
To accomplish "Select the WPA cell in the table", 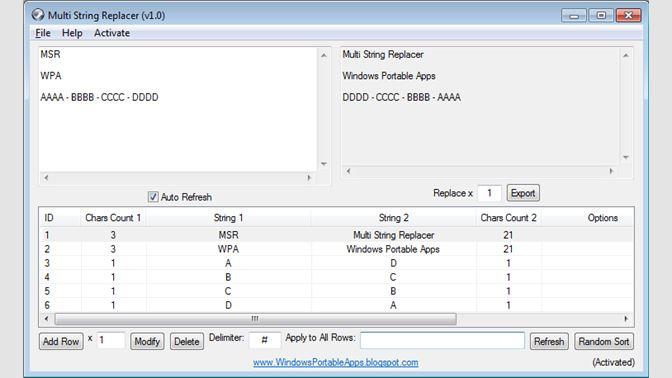I will (228, 249).
